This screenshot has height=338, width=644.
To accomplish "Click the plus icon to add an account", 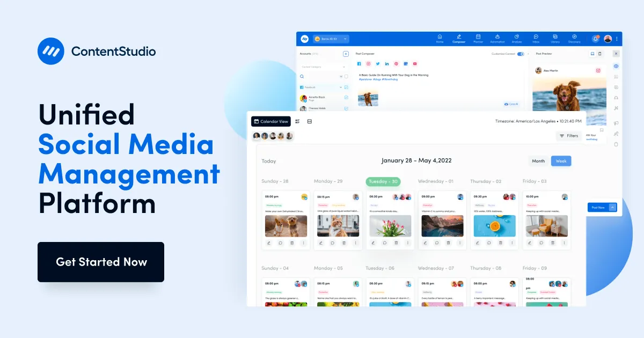I will point(346,54).
